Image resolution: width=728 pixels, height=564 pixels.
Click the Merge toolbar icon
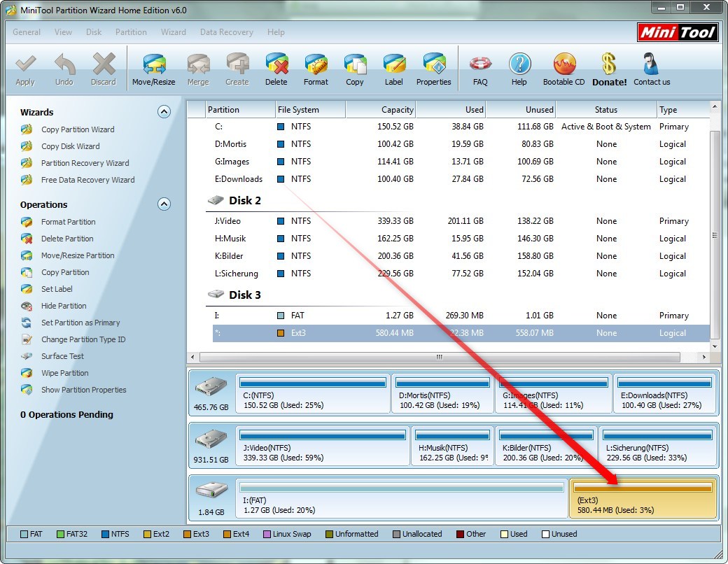coord(198,70)
